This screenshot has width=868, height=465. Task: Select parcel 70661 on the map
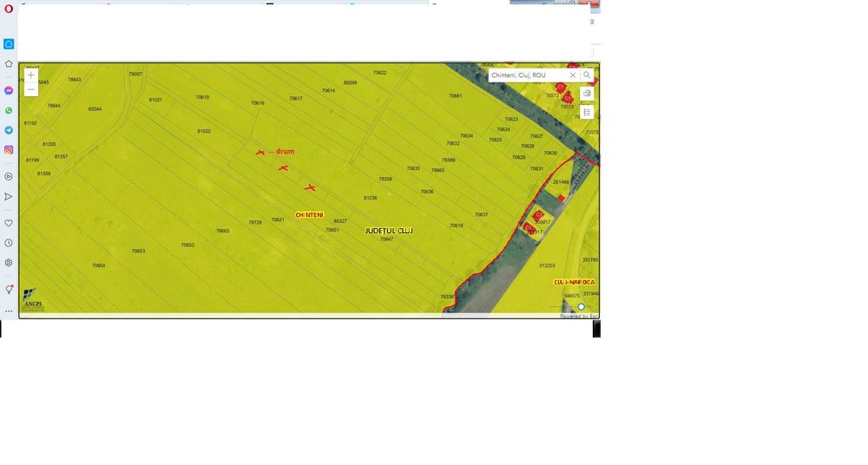pyautogui.click(x=455, y=95)
